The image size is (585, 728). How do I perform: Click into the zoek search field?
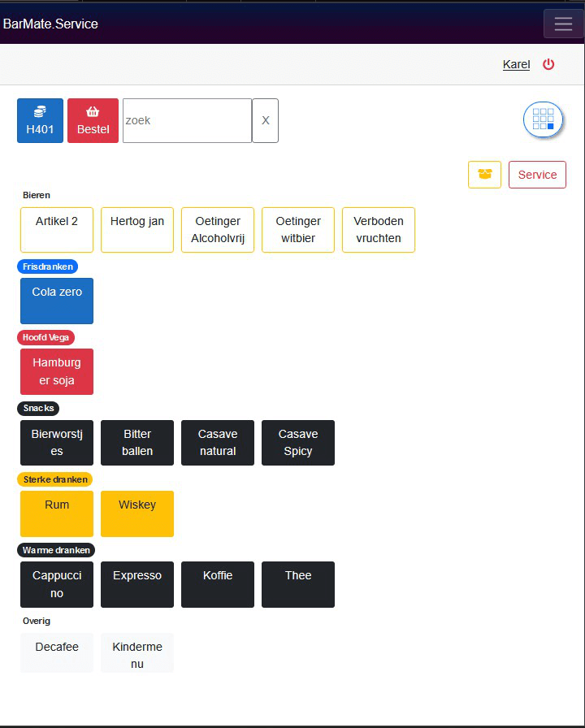[187, 121]
